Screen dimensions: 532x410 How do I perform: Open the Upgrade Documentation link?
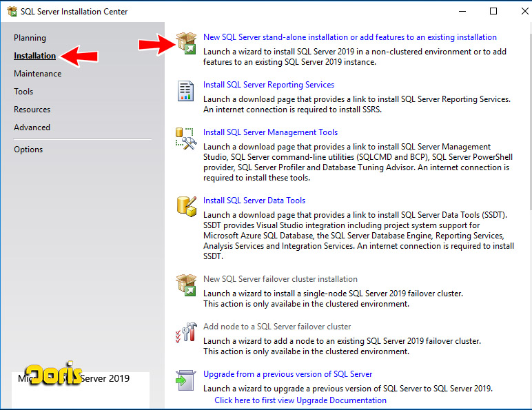(x=300, y=400)
